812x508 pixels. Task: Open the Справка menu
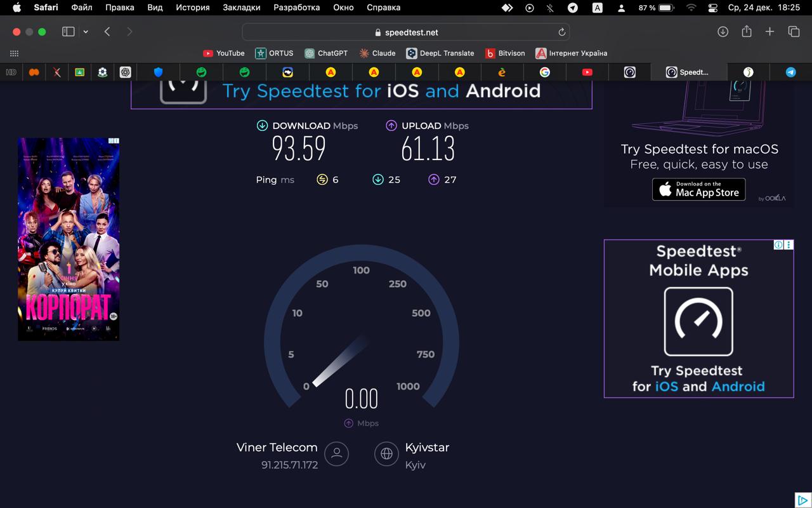[x=384, y=8]
